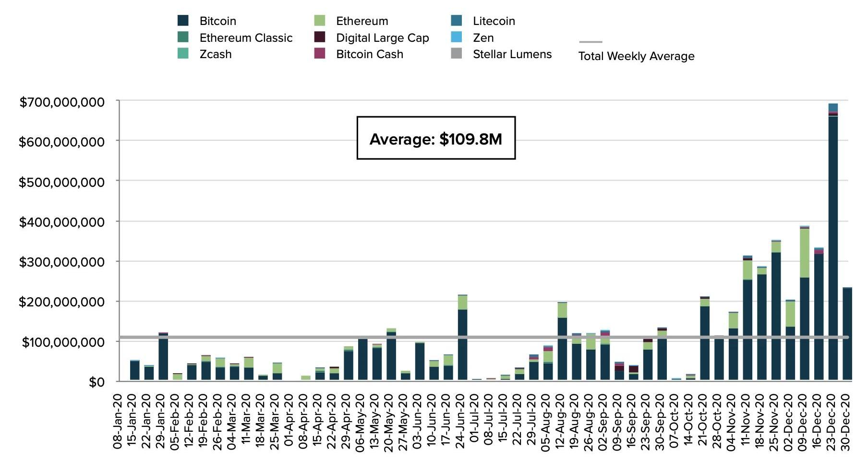Click the Average: $109.8M annotation box
The height and width of the screenshot is (462, 868).
tap(436, 138)
